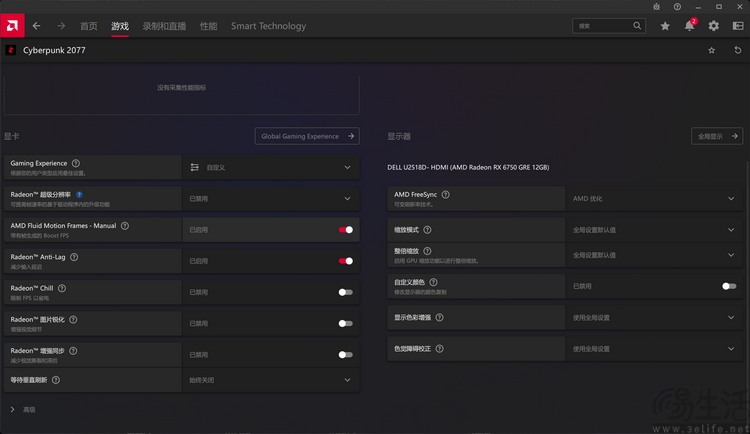Open 全局显示 button
This screenshot has width=750, height=434.
717,136
